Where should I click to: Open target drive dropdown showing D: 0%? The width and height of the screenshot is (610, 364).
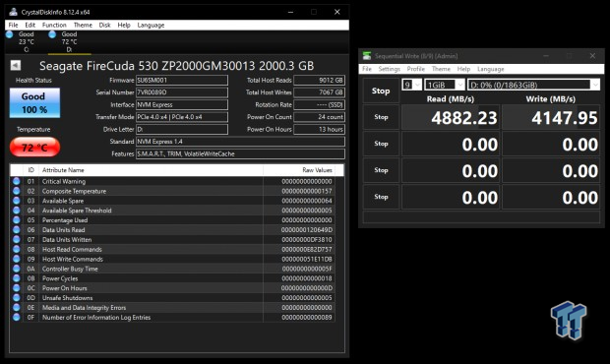pyautogui.click(x=533, y=85)
